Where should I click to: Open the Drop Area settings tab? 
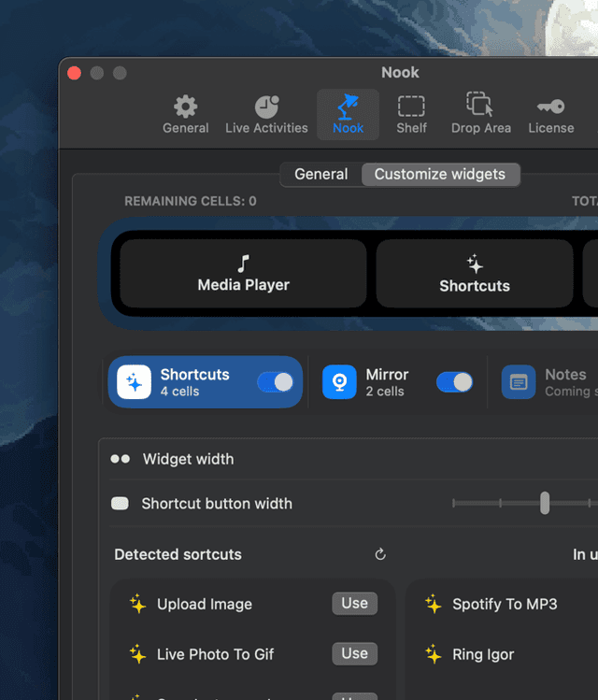click(480, 114)
